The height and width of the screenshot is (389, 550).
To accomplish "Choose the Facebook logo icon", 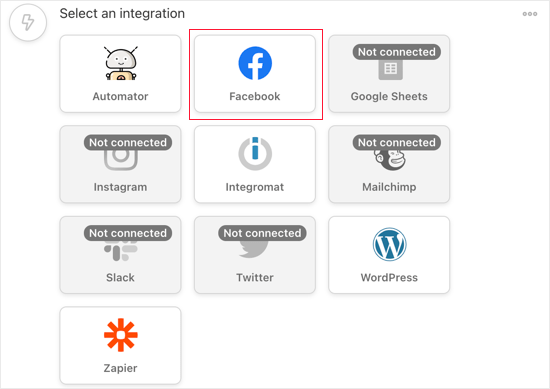I will coord(255,63).
